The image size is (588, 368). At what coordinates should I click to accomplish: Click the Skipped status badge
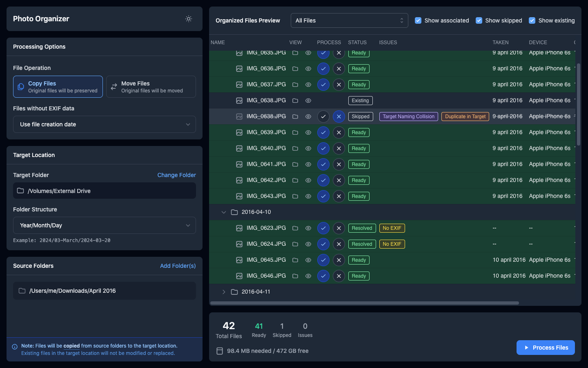[x=361, y=117]
